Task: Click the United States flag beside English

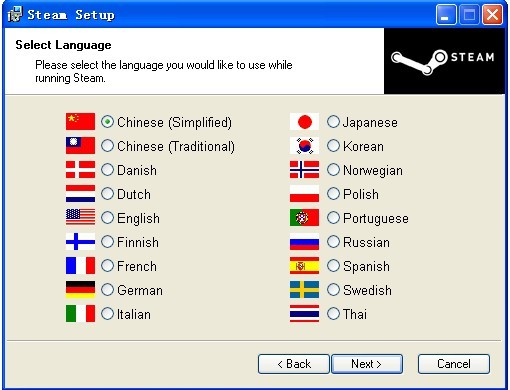Action: 80,217
